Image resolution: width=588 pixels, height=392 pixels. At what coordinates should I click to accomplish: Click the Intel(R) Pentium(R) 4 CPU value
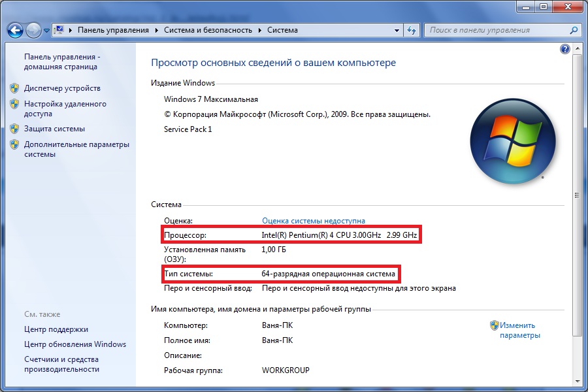tap(339, 235)
